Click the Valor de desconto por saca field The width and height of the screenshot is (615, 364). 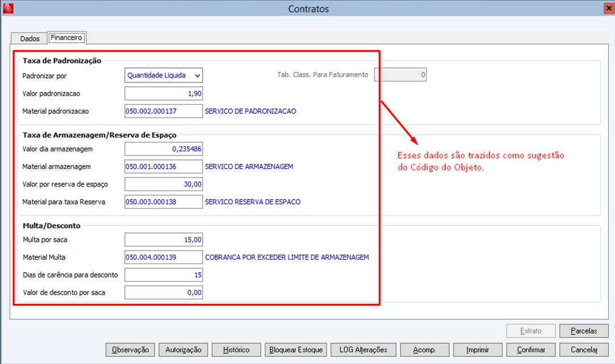tap(163, 293)
